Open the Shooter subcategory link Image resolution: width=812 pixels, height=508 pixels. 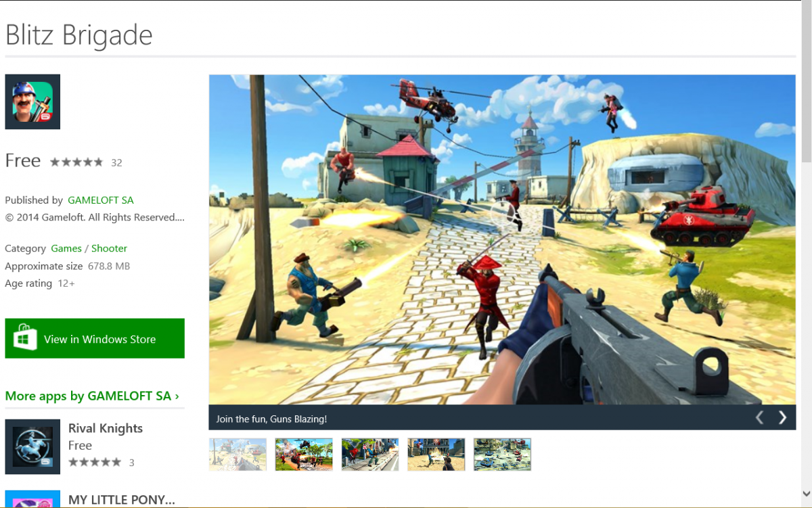pos(109,248)
